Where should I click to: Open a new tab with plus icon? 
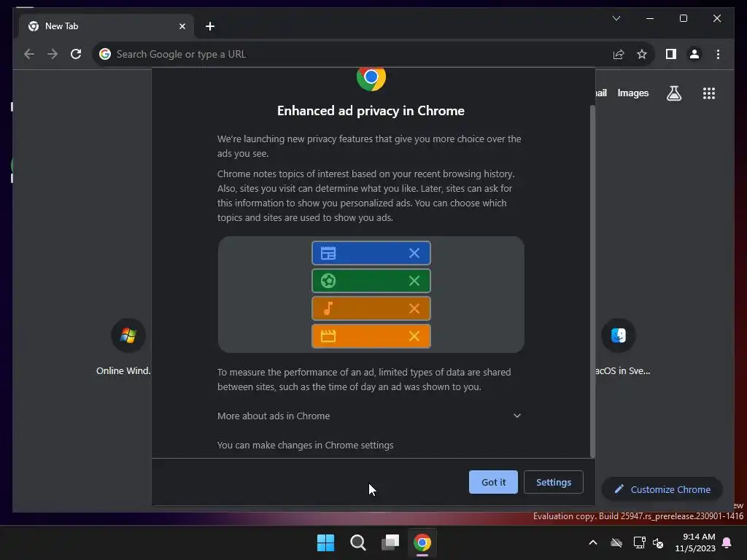(209, 26)
